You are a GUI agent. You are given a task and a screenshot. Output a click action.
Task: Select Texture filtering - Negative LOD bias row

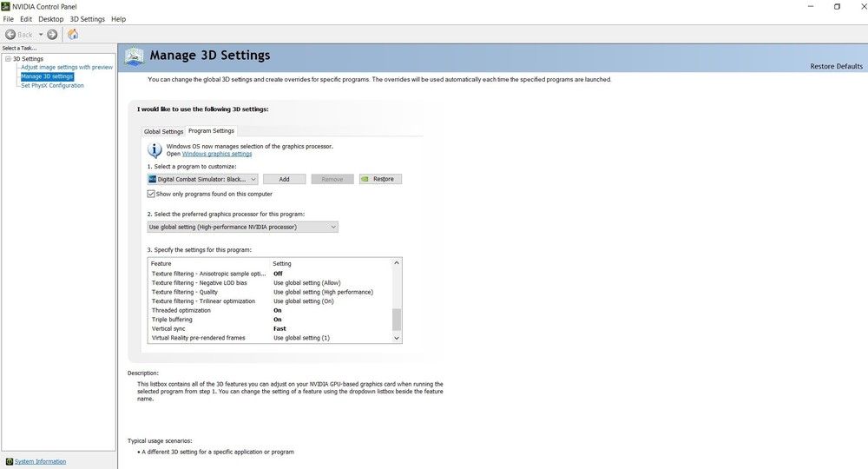tap(270, 283)
